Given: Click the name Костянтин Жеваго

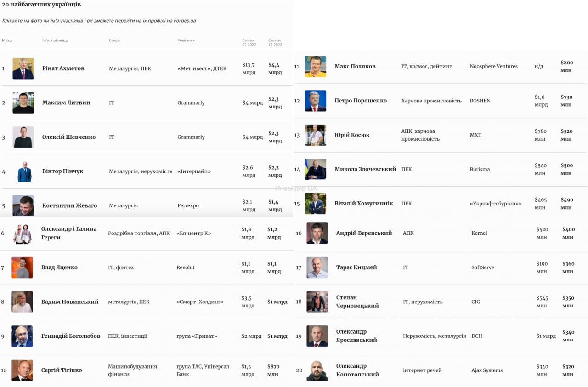Looking at the screenshot, I should pos(69,205).
